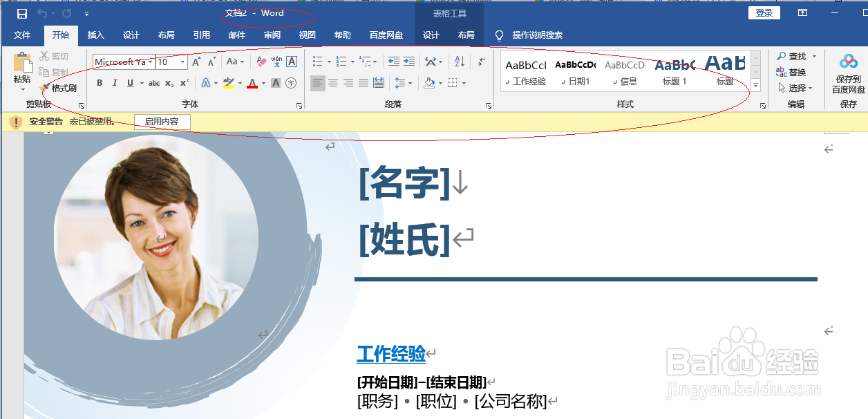The image size is (868, 419).
Task: Align text to the right
Action: click(348, 83)
